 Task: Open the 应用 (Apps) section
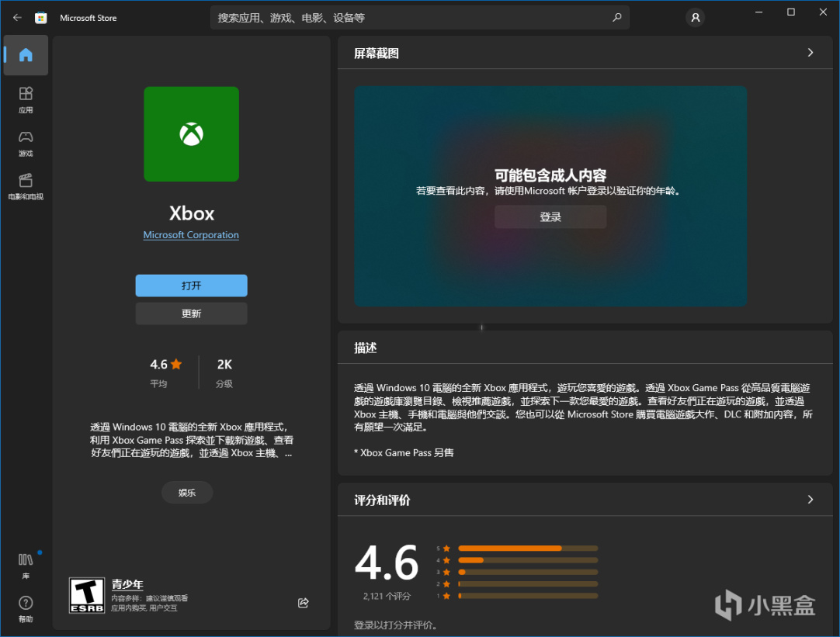point(26,100)
